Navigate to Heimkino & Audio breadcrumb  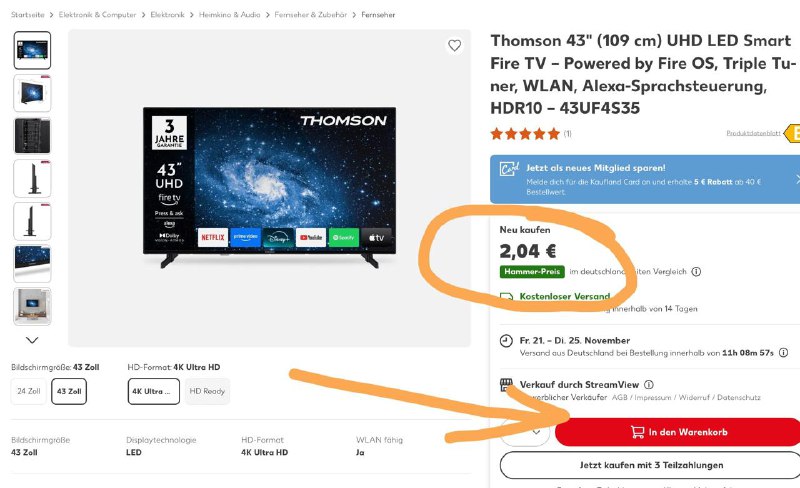(x=230, y=15)
